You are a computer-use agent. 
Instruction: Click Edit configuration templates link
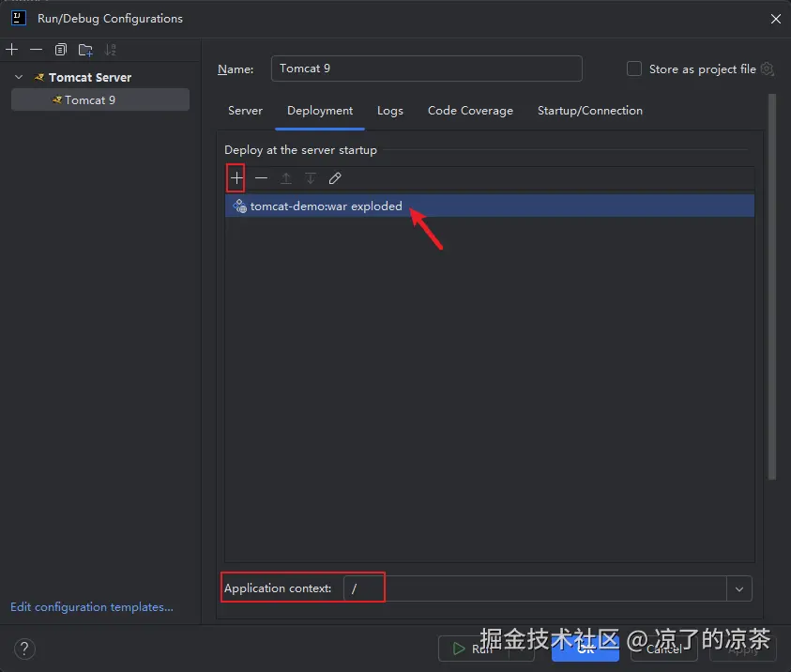pos(92,607)
